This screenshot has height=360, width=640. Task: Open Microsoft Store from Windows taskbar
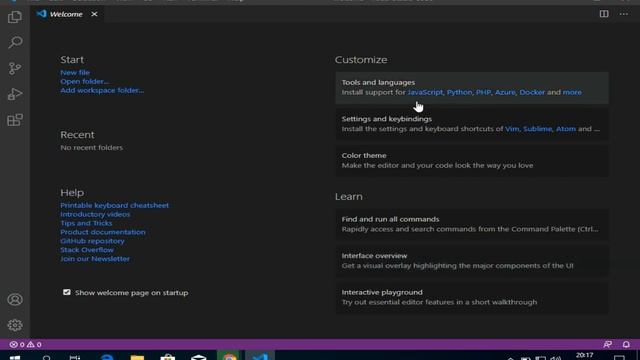coord(168,356)
